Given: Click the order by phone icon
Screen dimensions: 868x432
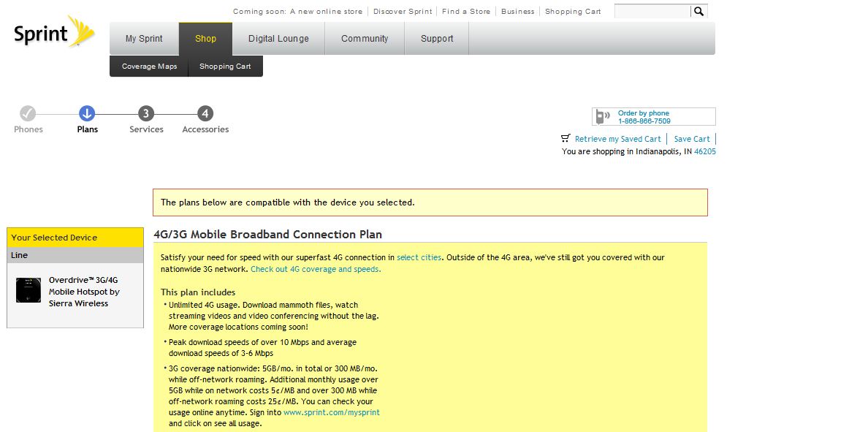Looking at the screenshot, I should coord(603,116).
